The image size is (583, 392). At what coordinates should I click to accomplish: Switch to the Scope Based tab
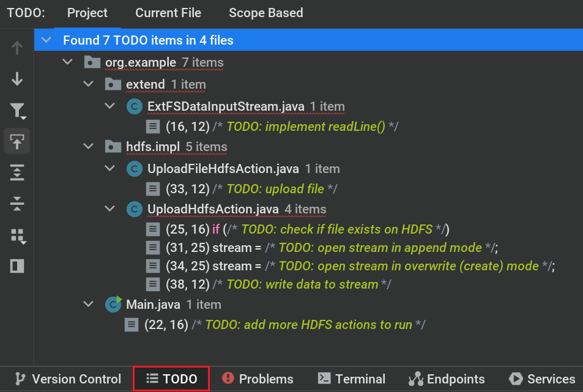coord(266,13)
